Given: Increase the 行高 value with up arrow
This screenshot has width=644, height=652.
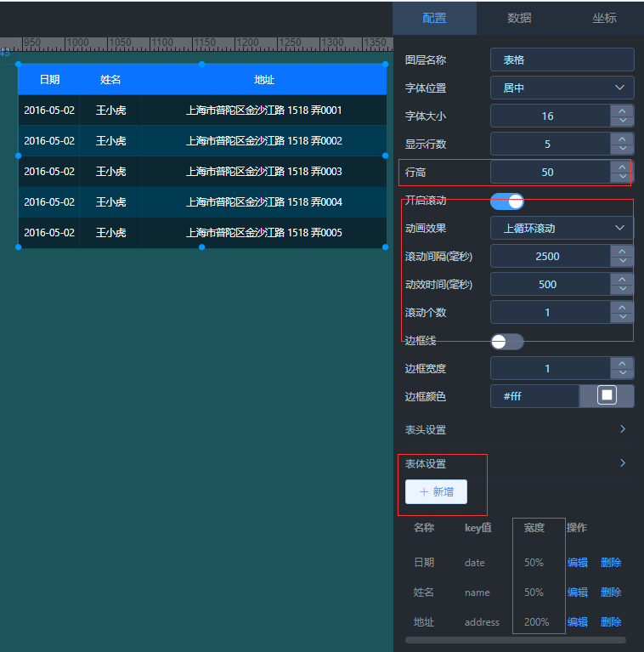Looking at the screenshot, I should tap(623, 167).
